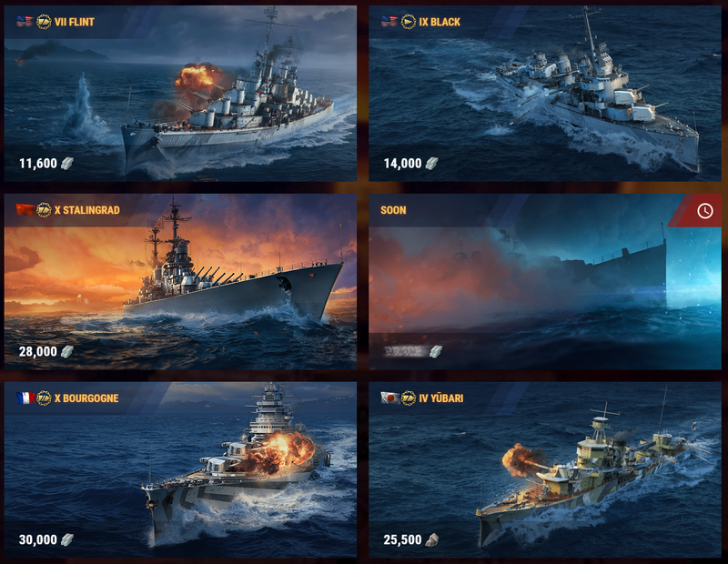Click the steel icon beside 30,000 price
This screenshot has height=564, width=728.
coord(67,539)
